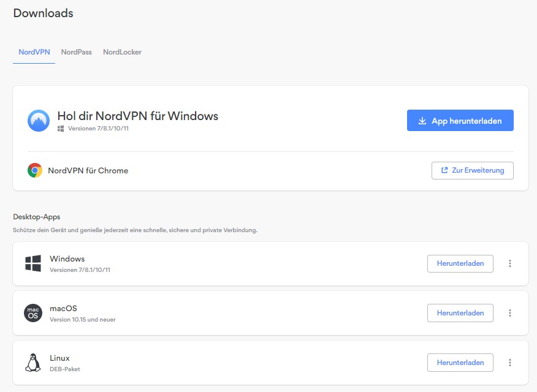This screenshot has width=537, height=392.
Task: Click the small Windows icon beside Versionen 7/8.1/10/11
Action: click(x=61, y=129)
